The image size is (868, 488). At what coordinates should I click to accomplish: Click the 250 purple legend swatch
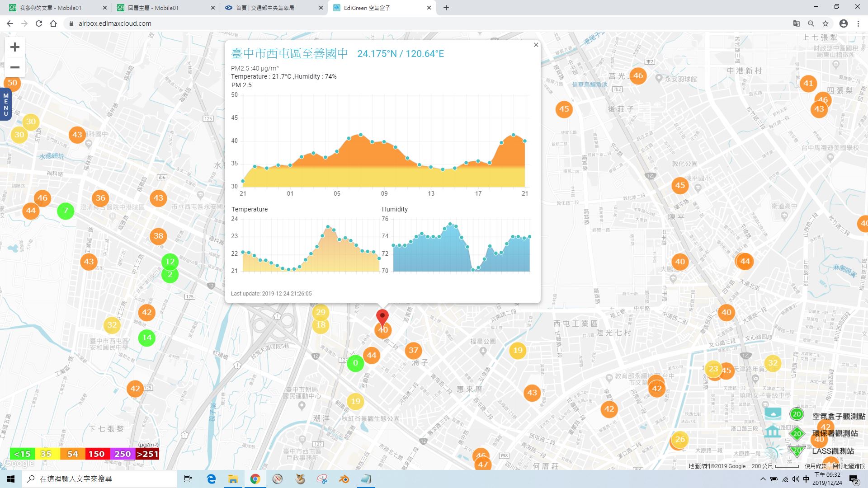pos(123,454)
